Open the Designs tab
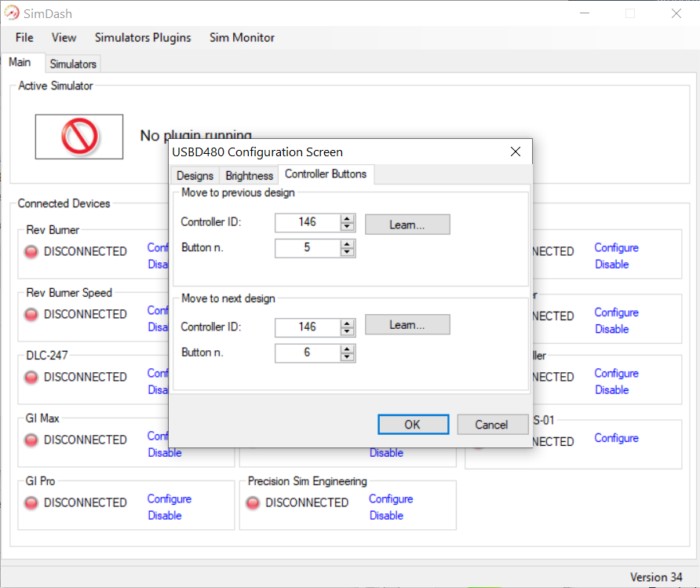The image size is (700, 588). tap(195, 175)
